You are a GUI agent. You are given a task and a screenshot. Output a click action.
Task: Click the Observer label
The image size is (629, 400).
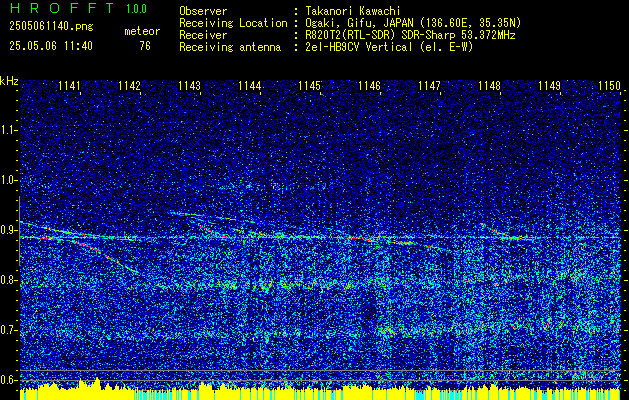click(x=203, y=11)
